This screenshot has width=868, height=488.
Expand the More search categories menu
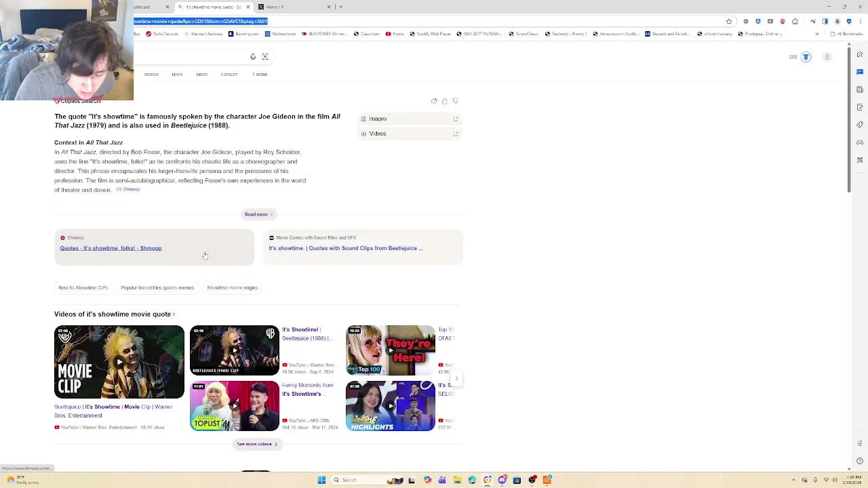click(260, 75)
